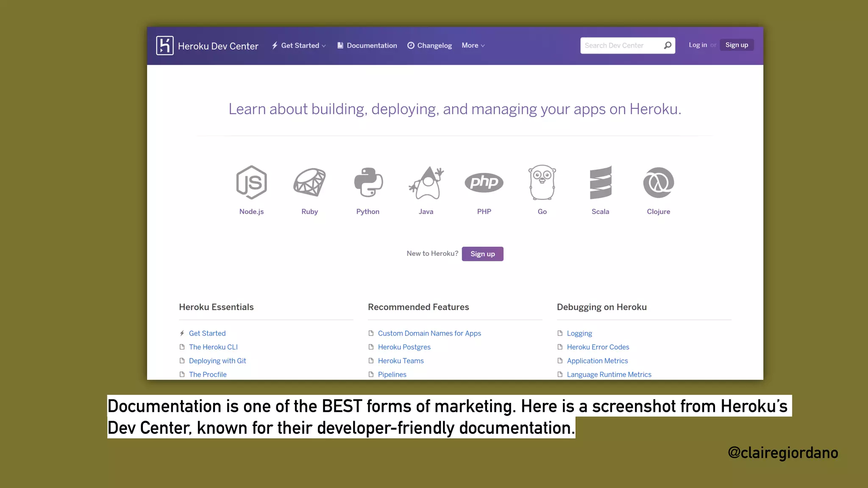Click the Ruby label text
Image resolution: width=868 pixels, height=488 pixels.
309,211
